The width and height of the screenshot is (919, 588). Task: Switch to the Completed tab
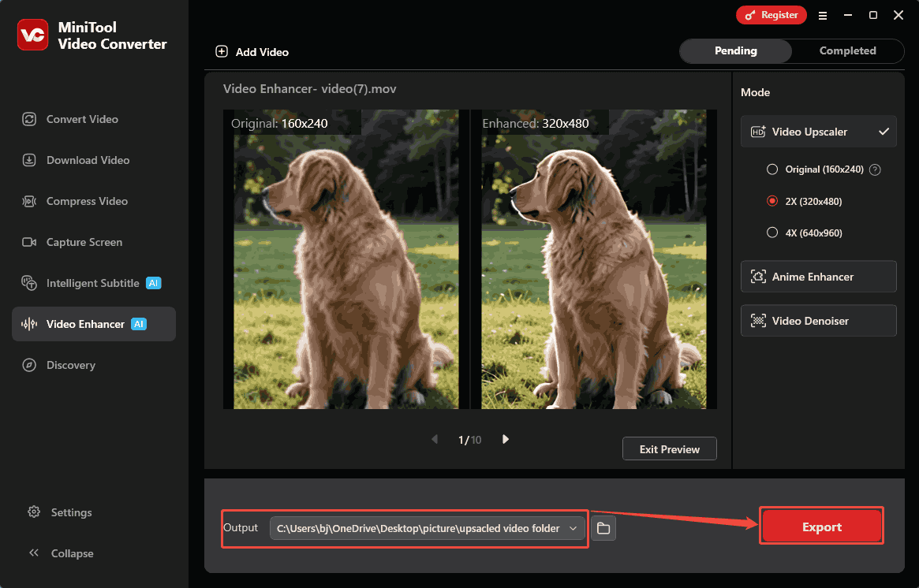(848, 50)
